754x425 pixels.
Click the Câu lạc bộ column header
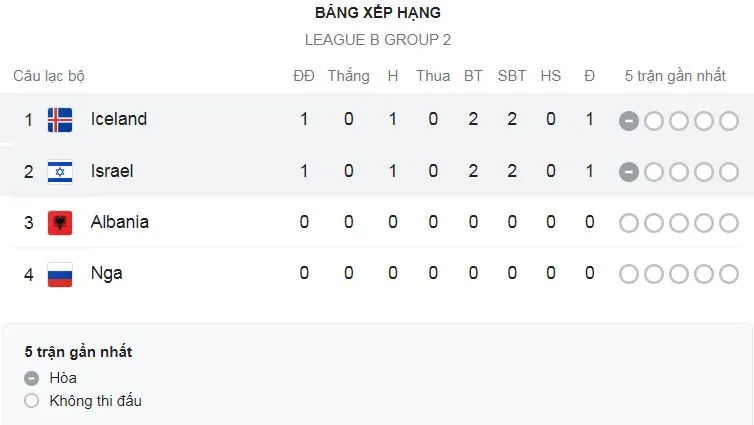[x=49, y=76]
